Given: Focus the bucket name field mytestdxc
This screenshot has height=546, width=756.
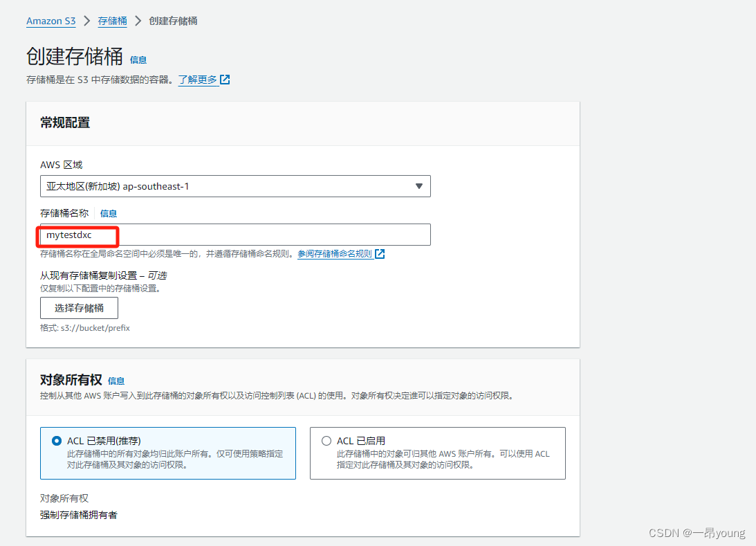Looking at the screenshot, I should 235,235.
